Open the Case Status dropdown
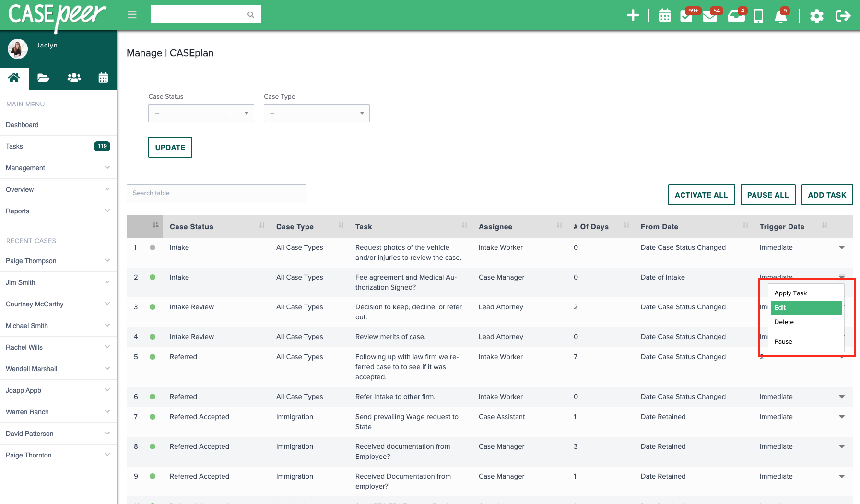The image size is (860, 504). (200, 113)
